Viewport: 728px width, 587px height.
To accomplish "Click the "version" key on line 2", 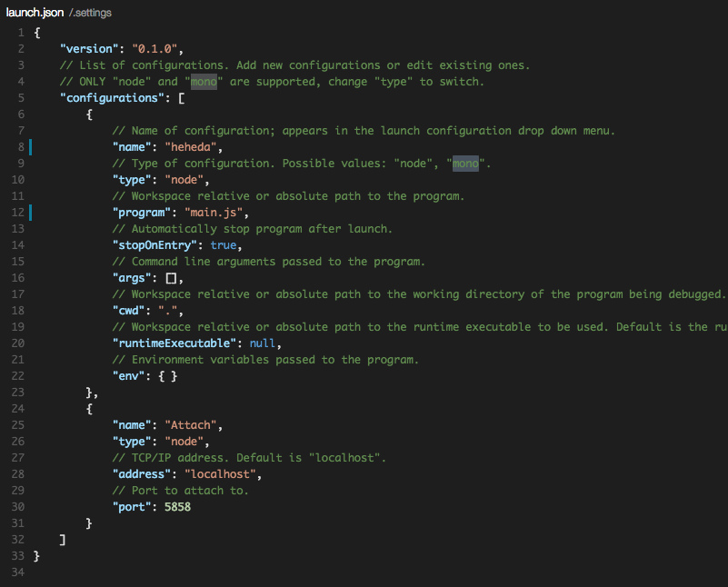I will click(90, 49).
